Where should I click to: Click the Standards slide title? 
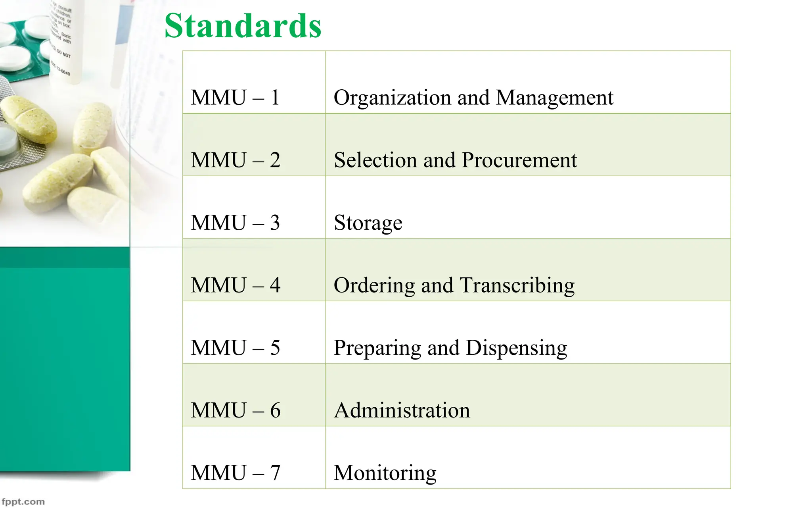click(243, 26)
